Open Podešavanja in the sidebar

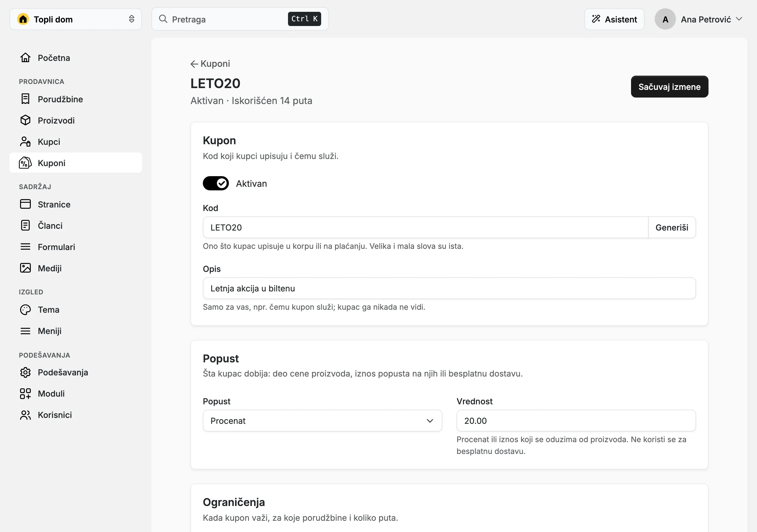click(76, 372)
